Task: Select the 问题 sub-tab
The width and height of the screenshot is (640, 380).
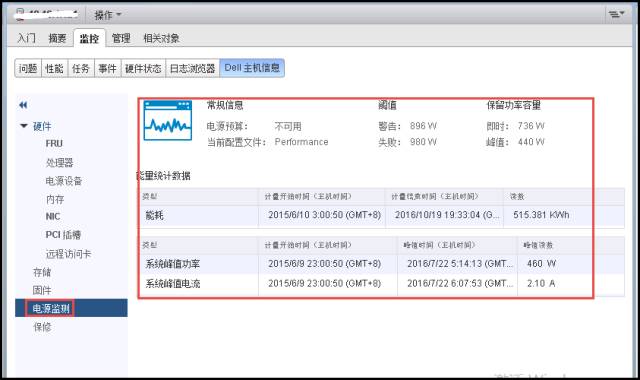Action: coord(28,68)
